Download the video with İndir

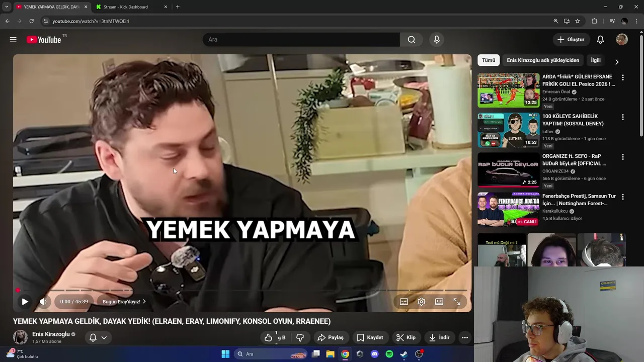coord(439,337)
